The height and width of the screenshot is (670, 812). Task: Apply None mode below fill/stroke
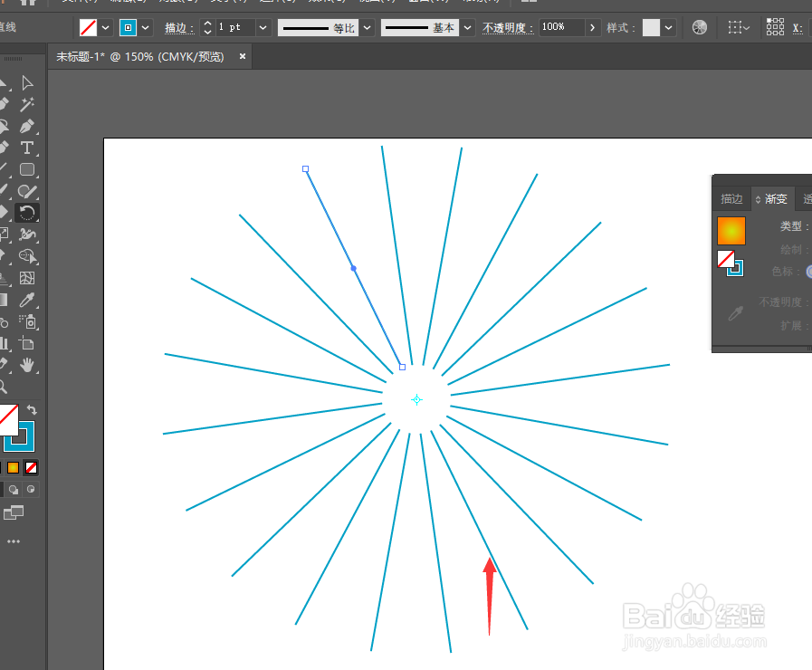click(31, 467)
